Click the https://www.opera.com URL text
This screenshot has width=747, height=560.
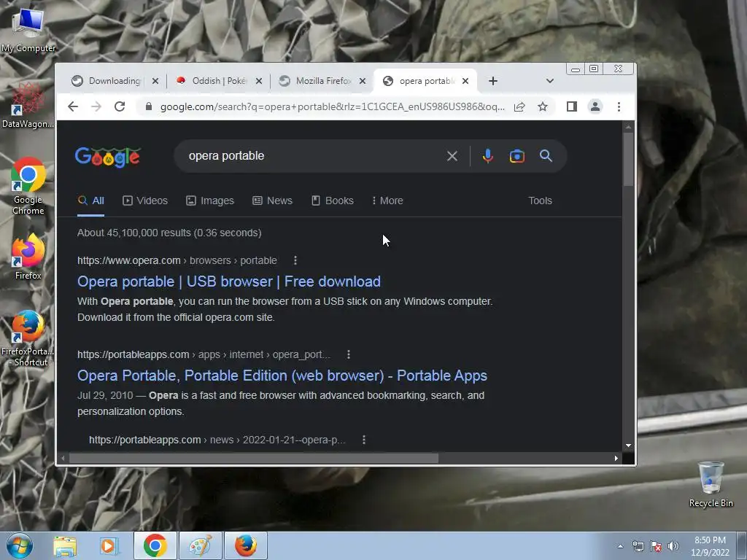[129, 260]
